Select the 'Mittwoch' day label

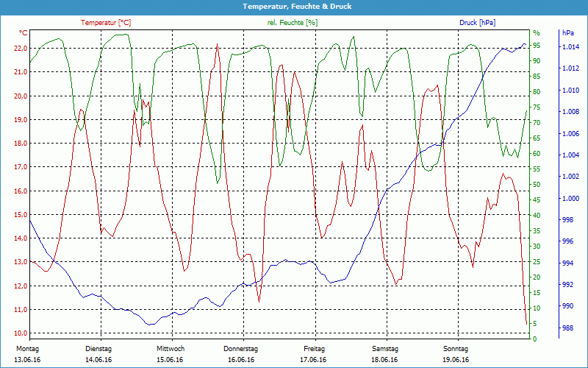171,349
